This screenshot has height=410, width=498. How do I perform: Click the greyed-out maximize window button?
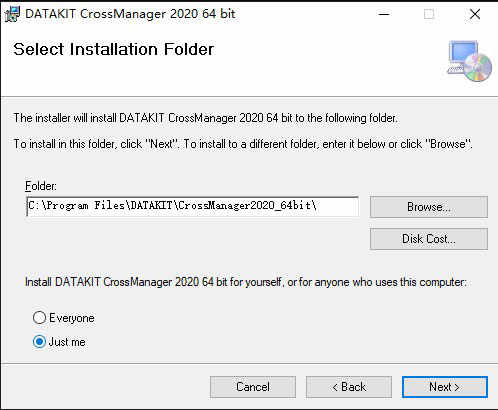click(429, 14)
